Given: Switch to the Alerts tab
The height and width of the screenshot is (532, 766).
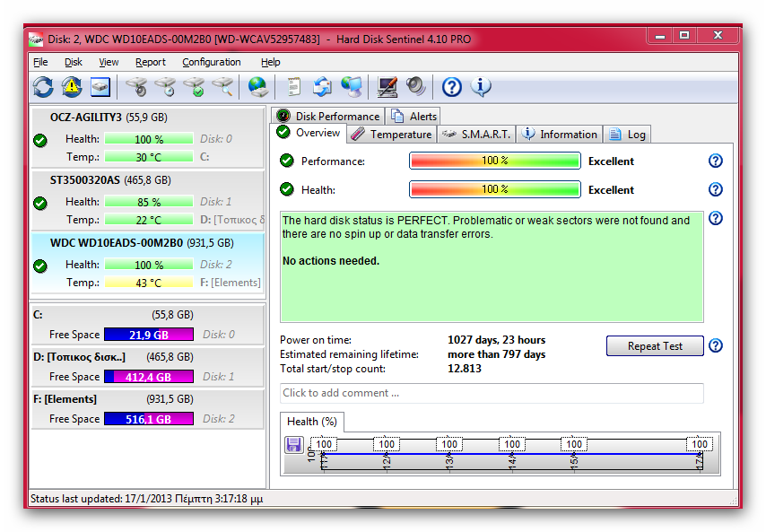Looking at the screenshot, I should pyautogui.click(x=413, y=117).
